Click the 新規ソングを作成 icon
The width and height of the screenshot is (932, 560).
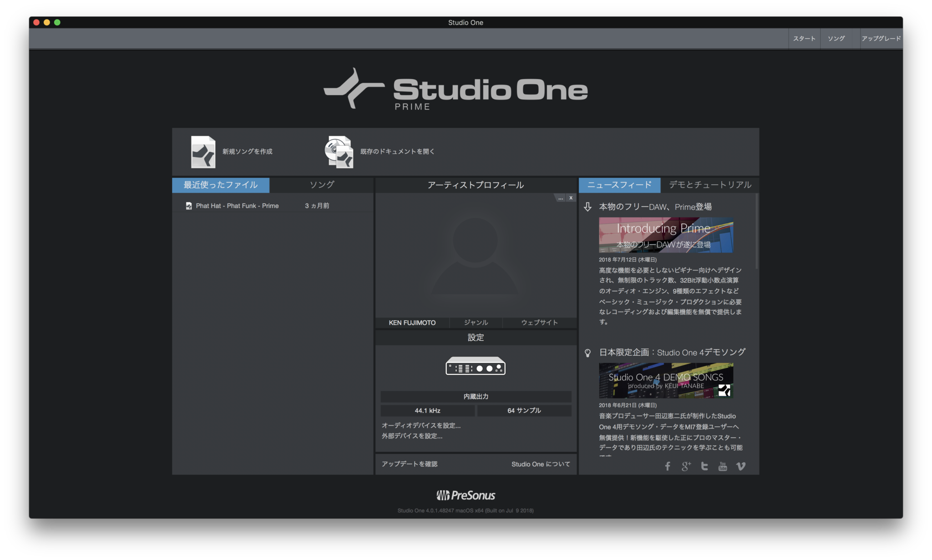203,151
